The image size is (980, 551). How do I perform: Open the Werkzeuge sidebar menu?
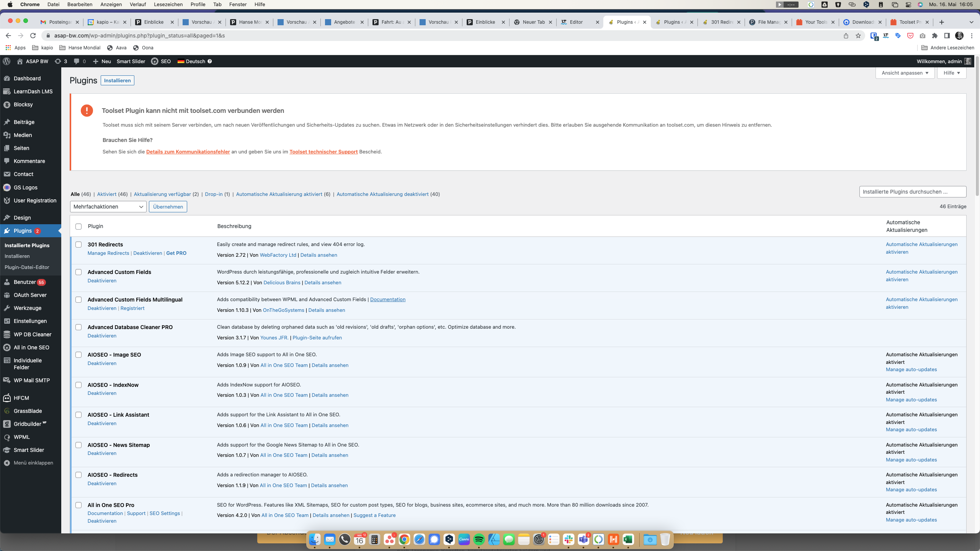(x=28, y=308)
